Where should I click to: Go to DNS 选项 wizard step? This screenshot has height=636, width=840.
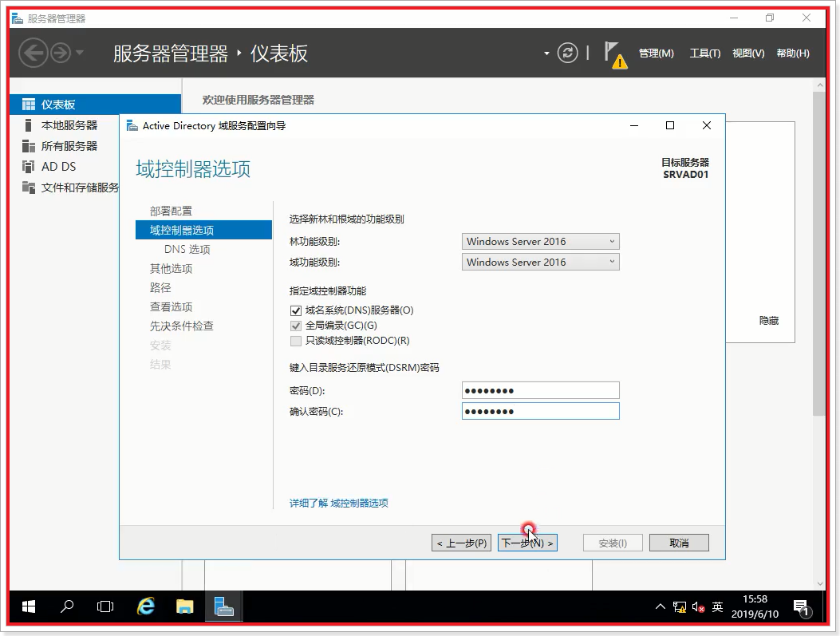(x=187, y=249)
